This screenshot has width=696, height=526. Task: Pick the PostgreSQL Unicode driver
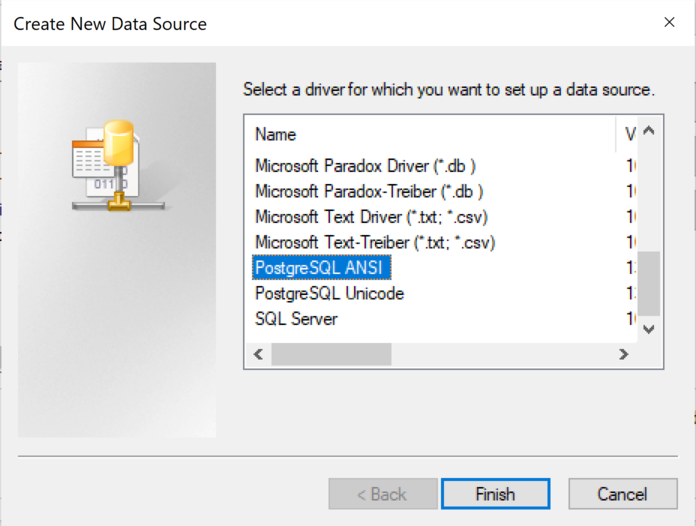[329, 294]
